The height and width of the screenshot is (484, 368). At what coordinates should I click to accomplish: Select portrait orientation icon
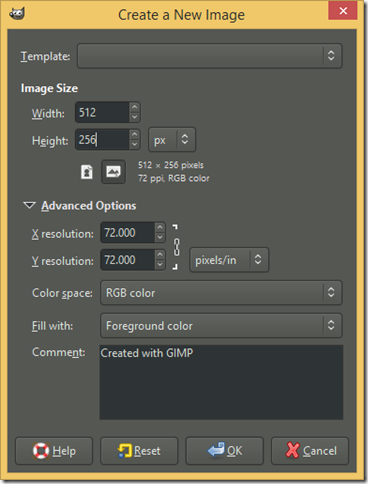click(x=87, y=172)
